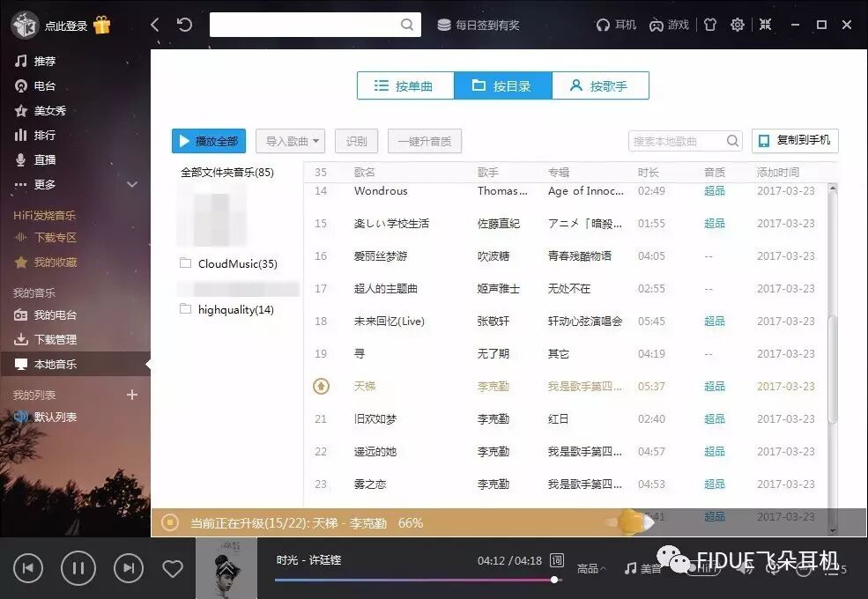This screenshot has height=599, width=868.
Task: Open the gift box icon
Action: pos(102,25)
